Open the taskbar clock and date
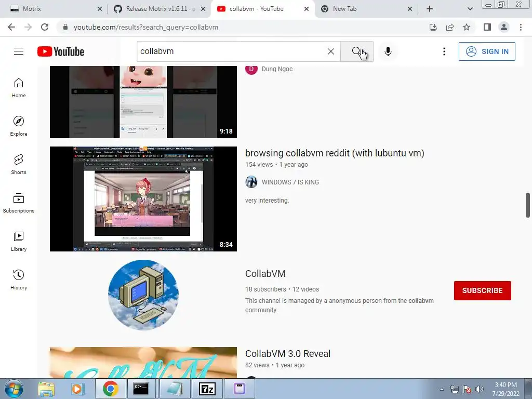532x399 pixels. click(x=506, y=389)
